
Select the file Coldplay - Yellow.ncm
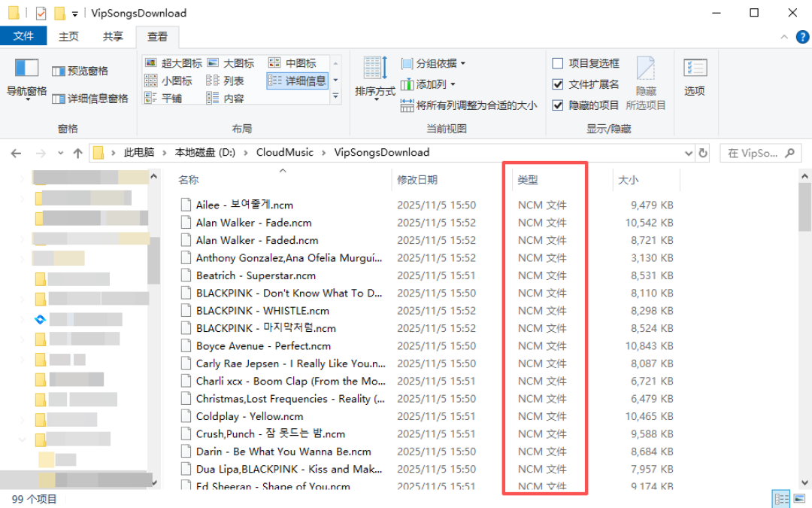pos(250,417)
